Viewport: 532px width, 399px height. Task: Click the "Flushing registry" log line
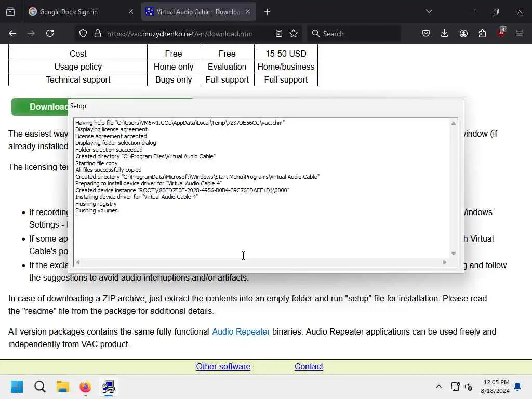pyautogui.click(x=96, y=204)
